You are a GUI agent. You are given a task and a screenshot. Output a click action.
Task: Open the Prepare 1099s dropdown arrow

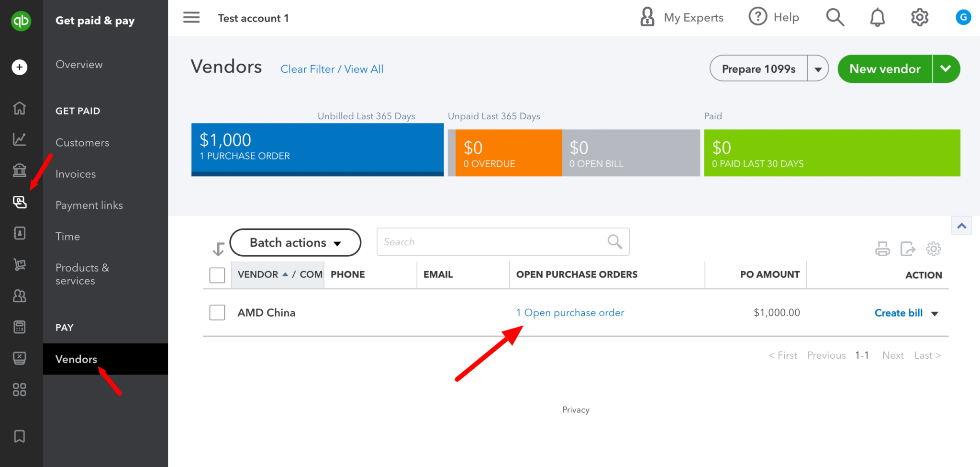[x=818, y=69]
